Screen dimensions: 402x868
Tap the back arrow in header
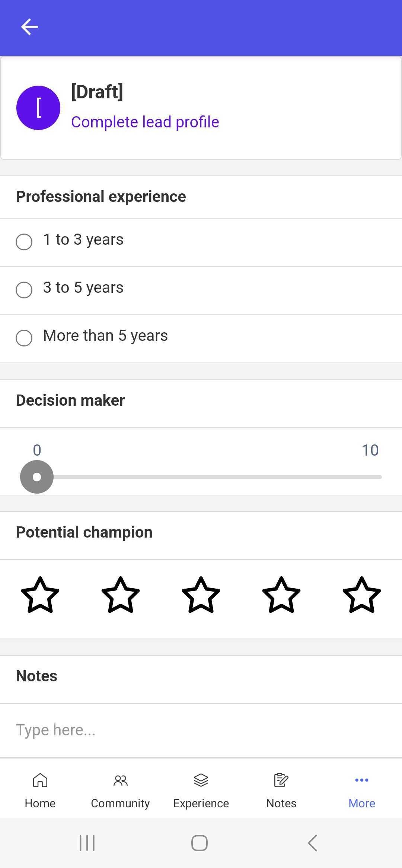(x=29, y=27)
